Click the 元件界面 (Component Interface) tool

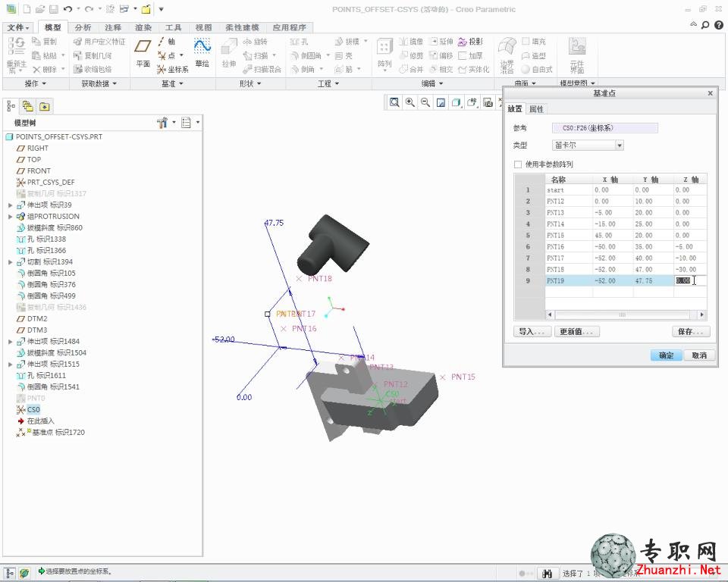pyautogui.click(x=577, y=55)
